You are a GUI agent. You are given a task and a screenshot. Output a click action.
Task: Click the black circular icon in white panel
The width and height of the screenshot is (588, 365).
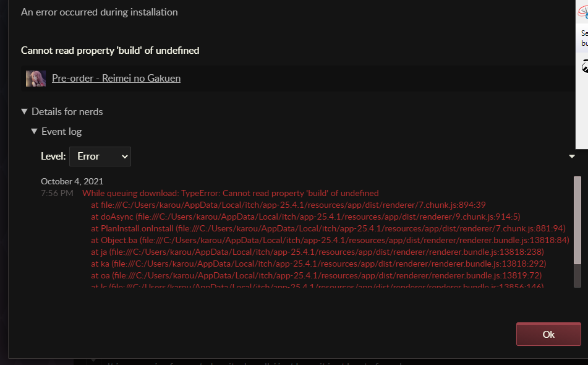point(585,66)
